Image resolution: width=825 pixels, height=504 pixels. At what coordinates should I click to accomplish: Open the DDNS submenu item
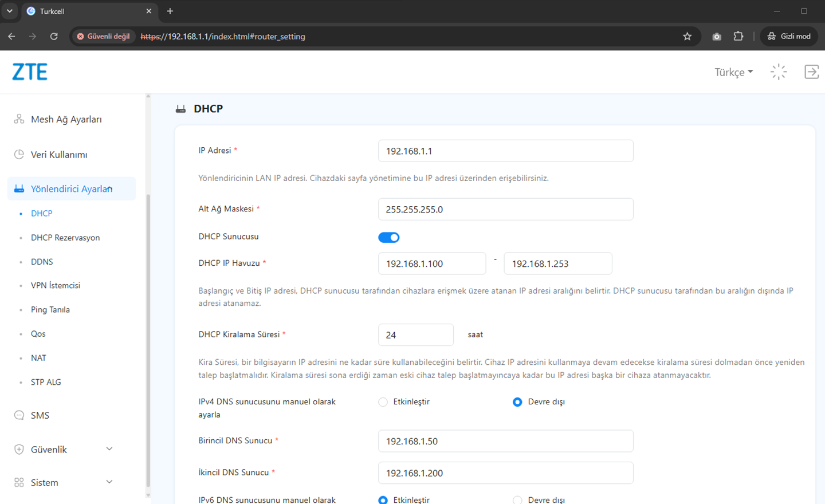tap(42, 262)
